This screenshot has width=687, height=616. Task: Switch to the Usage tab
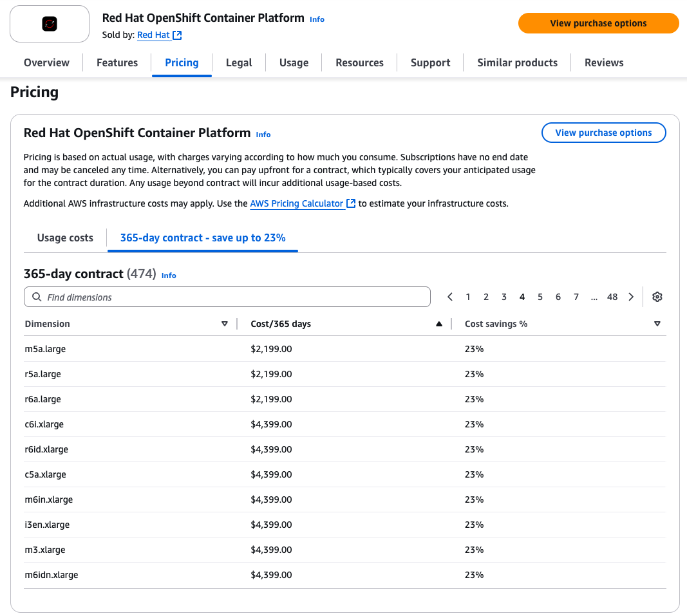(294, 62)
